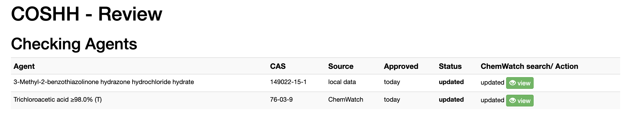The width and height of the screenshot is (644, 119).
Task: Click the bold updated status for Trichloroacetic acid
Action: pos(451,100)
